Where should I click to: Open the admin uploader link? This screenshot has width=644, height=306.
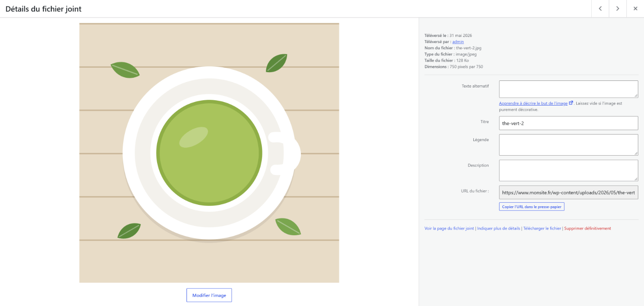coord(458,42)
